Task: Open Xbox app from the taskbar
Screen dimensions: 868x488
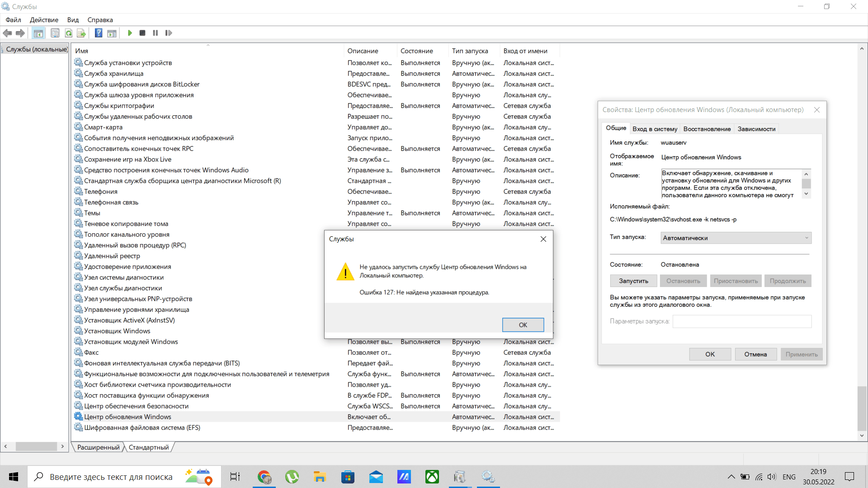Action: pyautogui.click(x=432, y=477)
